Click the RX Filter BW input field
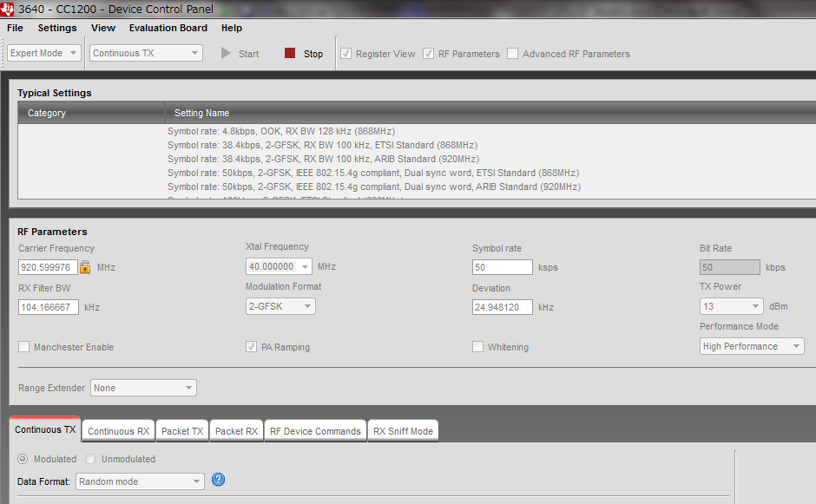The image size is (816, 504). coord(49,307)
